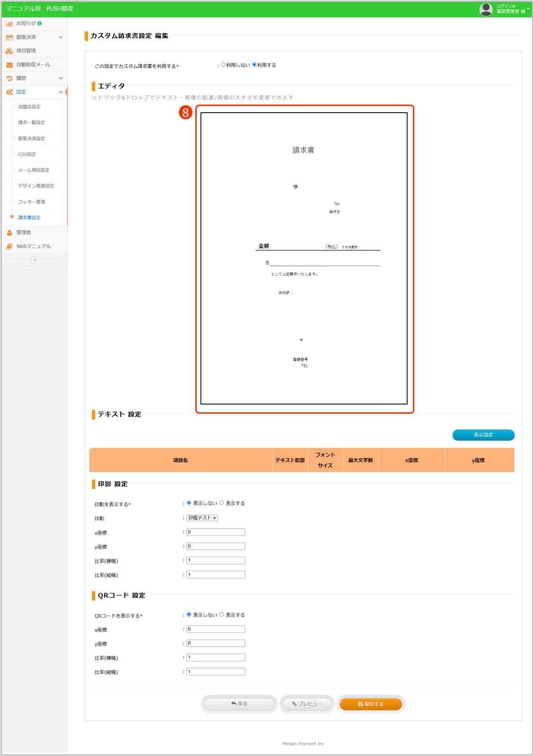
Task: Collapse sidebar with double-chevron icon
Action: pyautogui.click(x=34, y=259)
